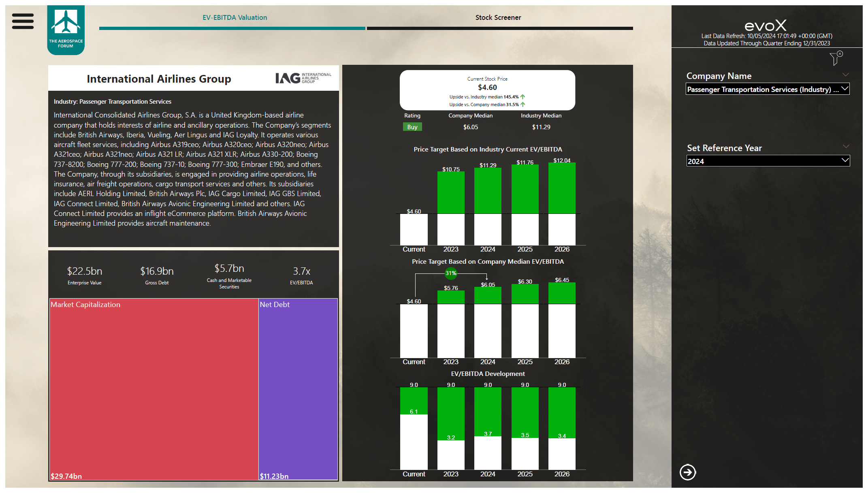This screenshot has height=493, width=868.
Task: Collapse the Set Reference Year slicer chevron
Action: click(x=845, y=147)
